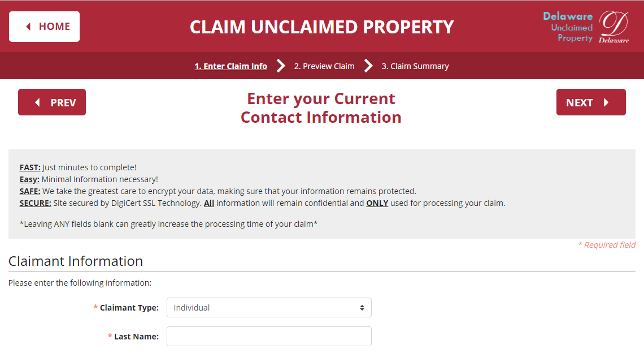Proceed with the NEXT button
The image size is (644, 353).
point(591,102)
